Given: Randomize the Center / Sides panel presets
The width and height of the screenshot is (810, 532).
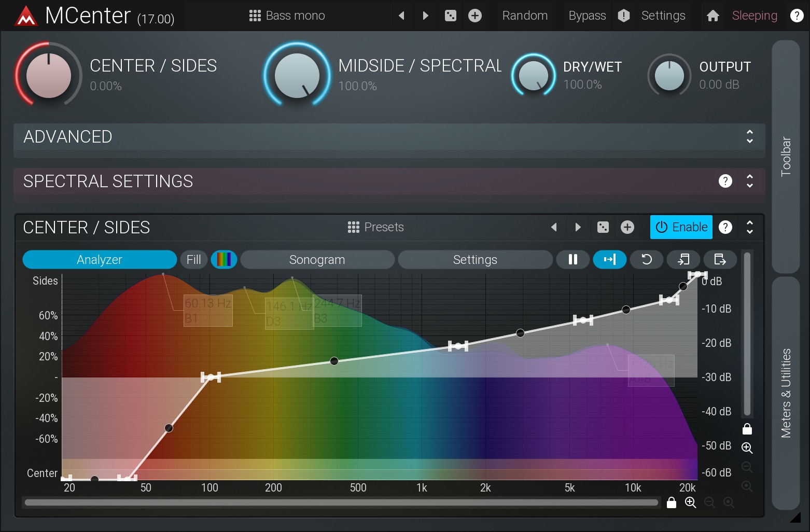Looking at the screenshot, I should (603, 227).
